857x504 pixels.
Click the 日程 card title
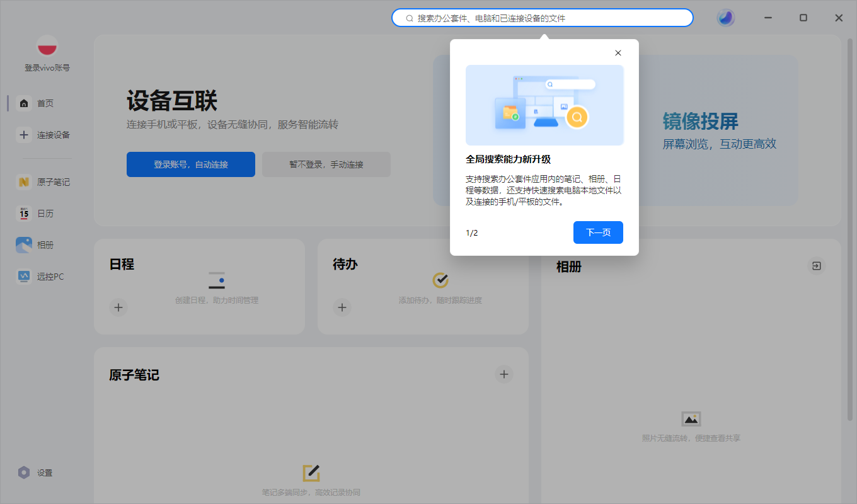122,264
